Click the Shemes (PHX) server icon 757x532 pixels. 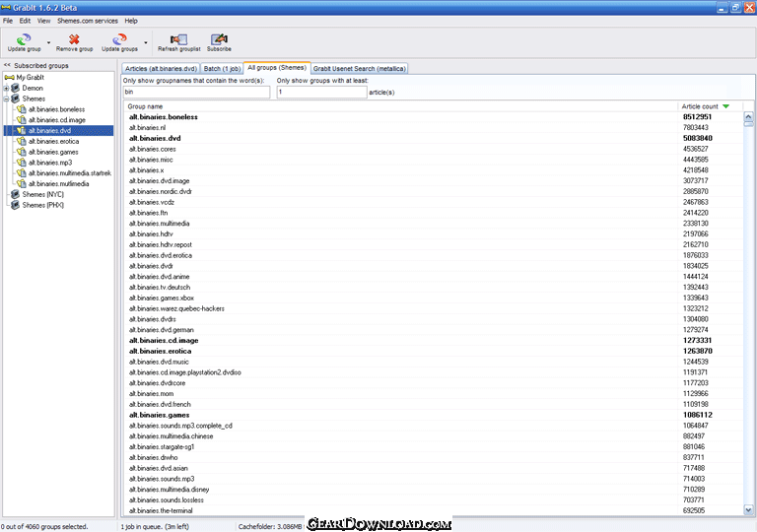[16, 205]
